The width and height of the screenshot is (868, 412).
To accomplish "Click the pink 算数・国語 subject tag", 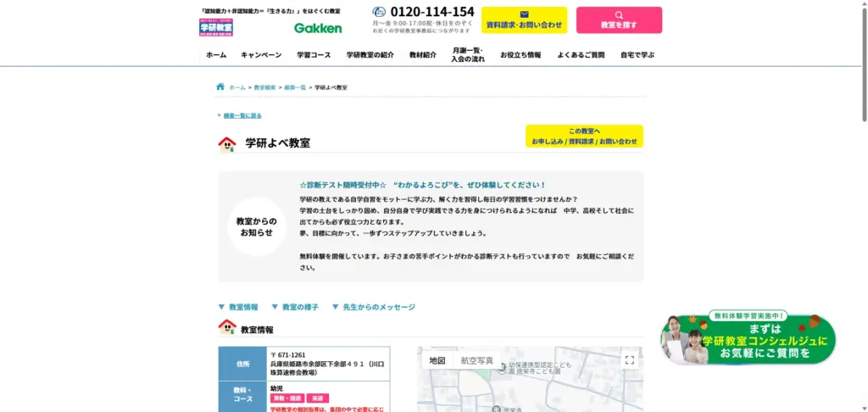I will pyautogui.click(x=287, y=398).
